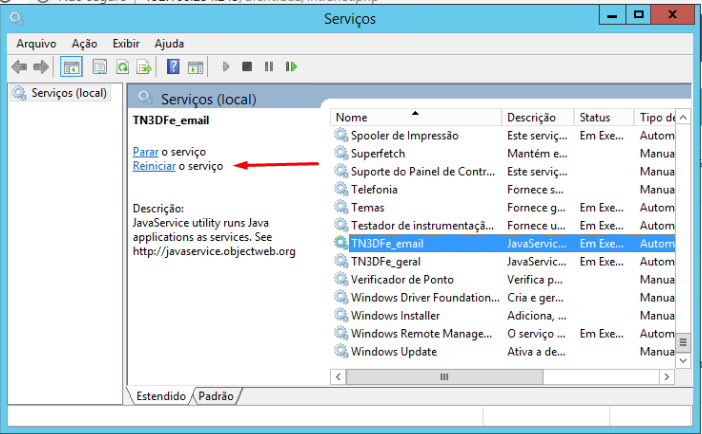Open the Properties toolbar icon
This screenshot has height=434, width=702.
click(99, 67)
